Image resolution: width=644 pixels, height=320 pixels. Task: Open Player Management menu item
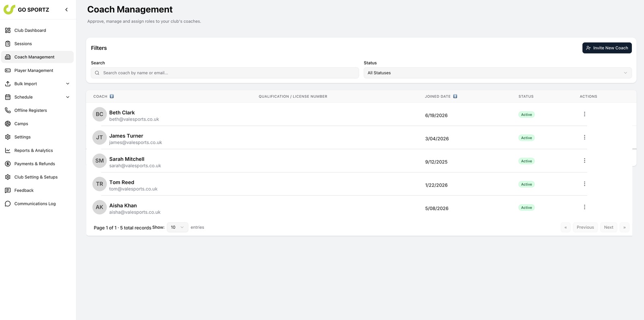[x=37, y=70]
